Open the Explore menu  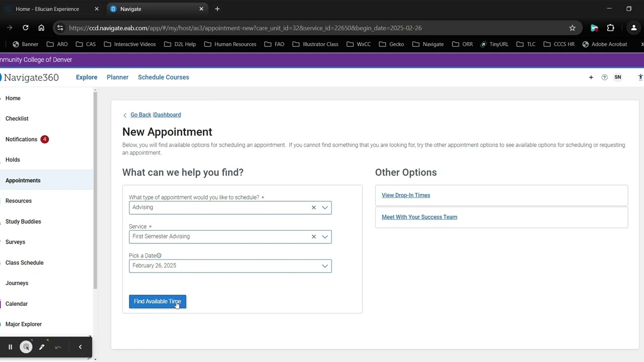87,77
